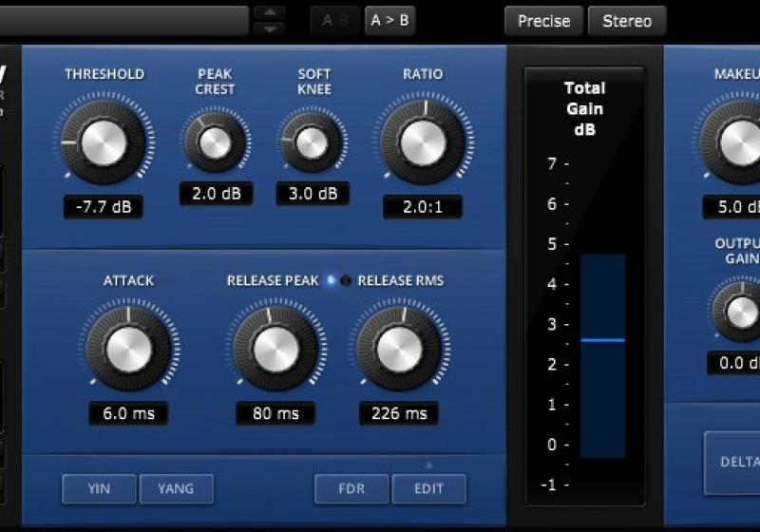
Task: Toggle the YANG mode button
Action: pos(176,488)
